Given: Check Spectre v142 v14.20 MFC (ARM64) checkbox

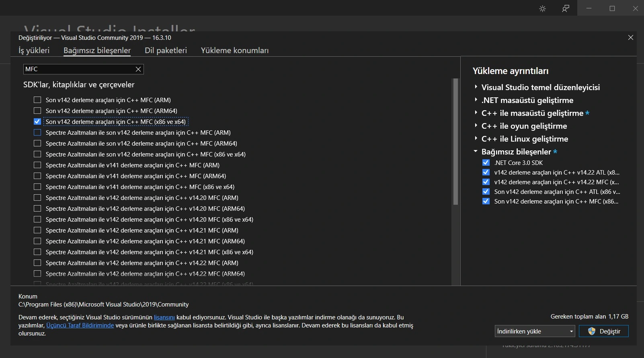Looking at the screenshot, I should coord(37,208).
